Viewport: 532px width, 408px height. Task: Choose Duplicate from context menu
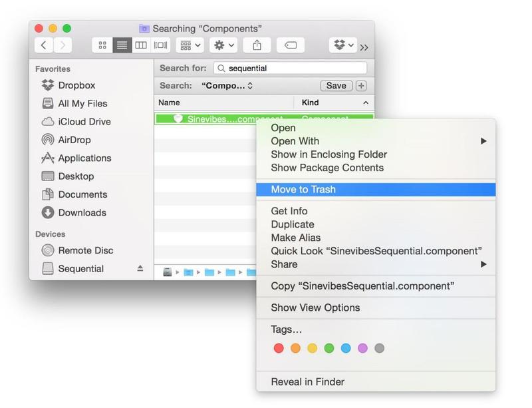pyautogui.click(x=376, y=224)
